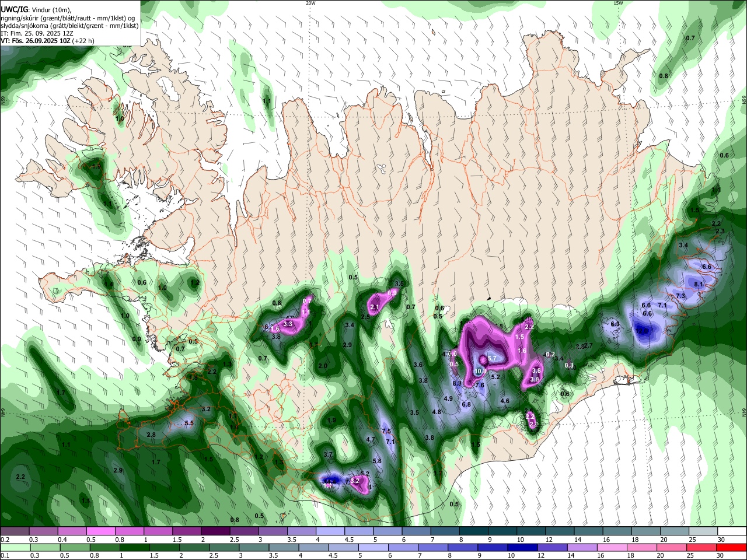Viewport: 747px width, 560px height.
Task: Click the 3.3 value in the pink area
Action: point(288,324)
